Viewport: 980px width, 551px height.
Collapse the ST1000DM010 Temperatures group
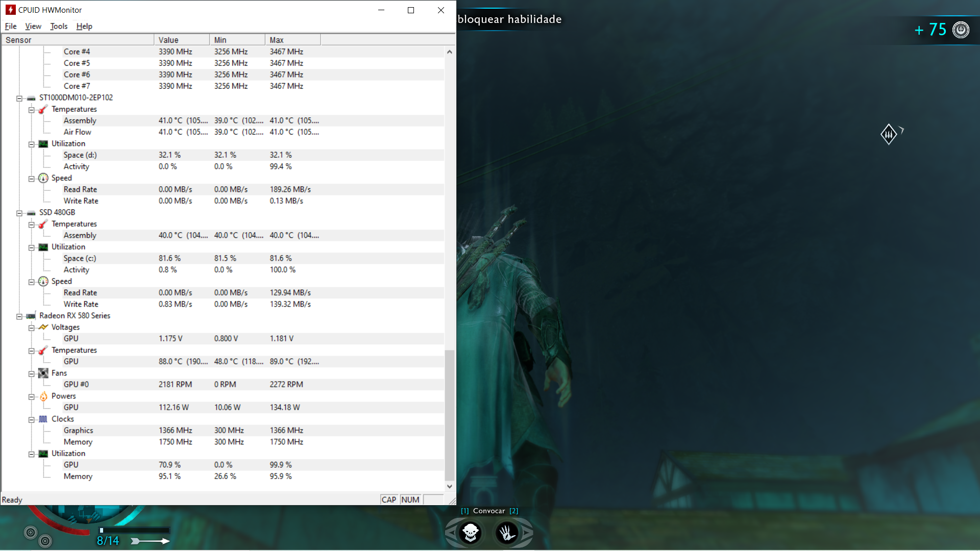click(x=32, y=110)
